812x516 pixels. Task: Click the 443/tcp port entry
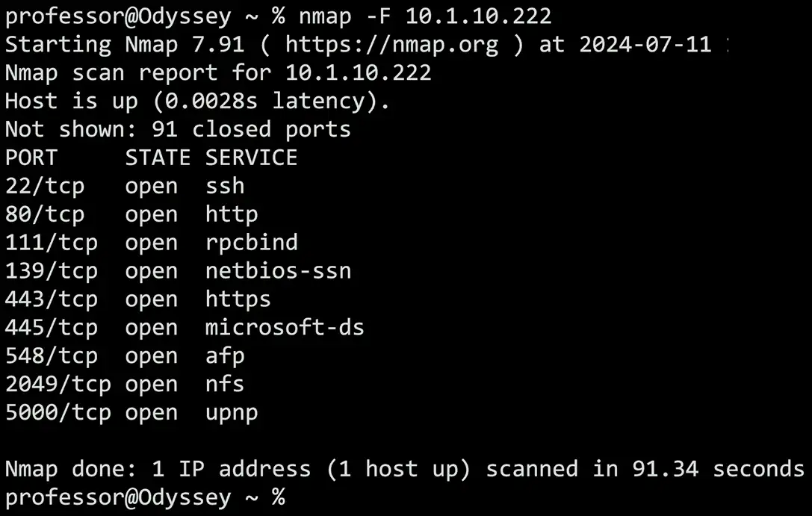pyautogui.click(x=52, y=299)
